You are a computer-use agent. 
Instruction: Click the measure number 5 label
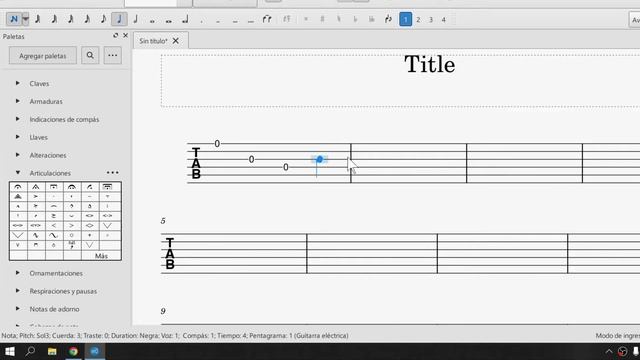tap(163, 221)
